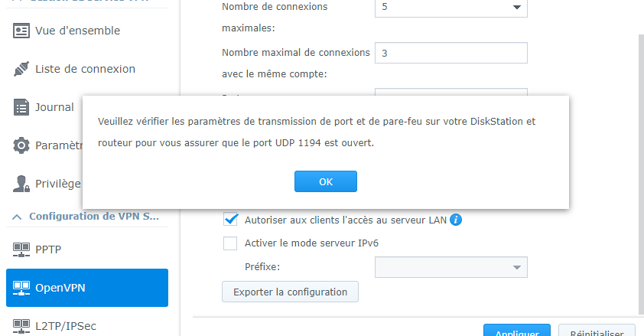Click the Journal list icon
644x336 pixels.
point(21,107)
